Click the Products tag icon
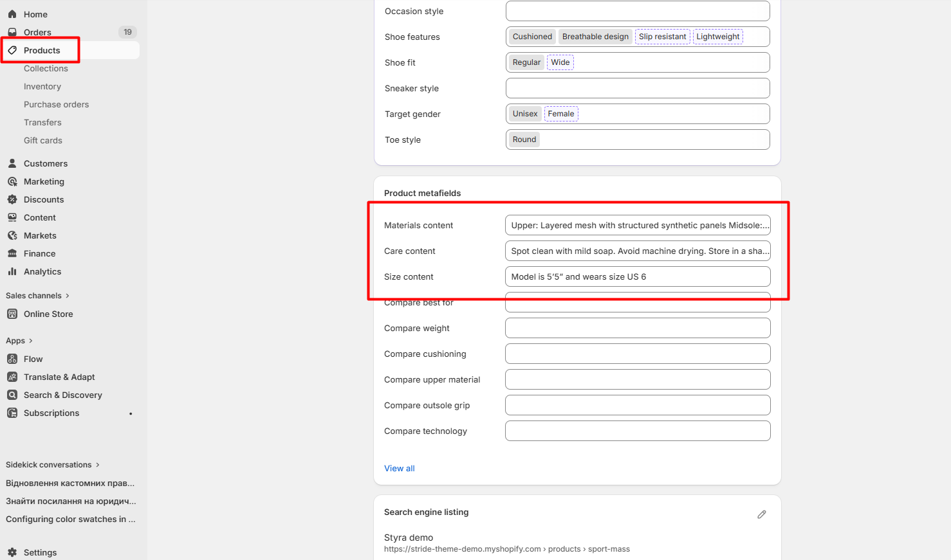 (x=12, y=50)
